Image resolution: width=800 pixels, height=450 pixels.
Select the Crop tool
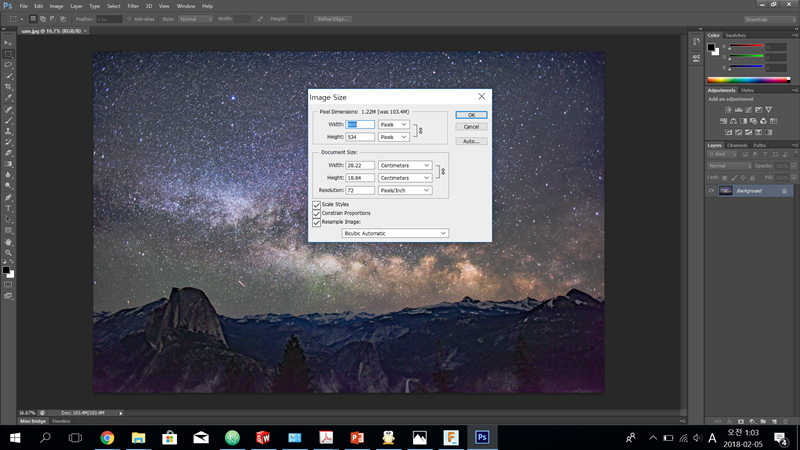(x=8, y=87)
